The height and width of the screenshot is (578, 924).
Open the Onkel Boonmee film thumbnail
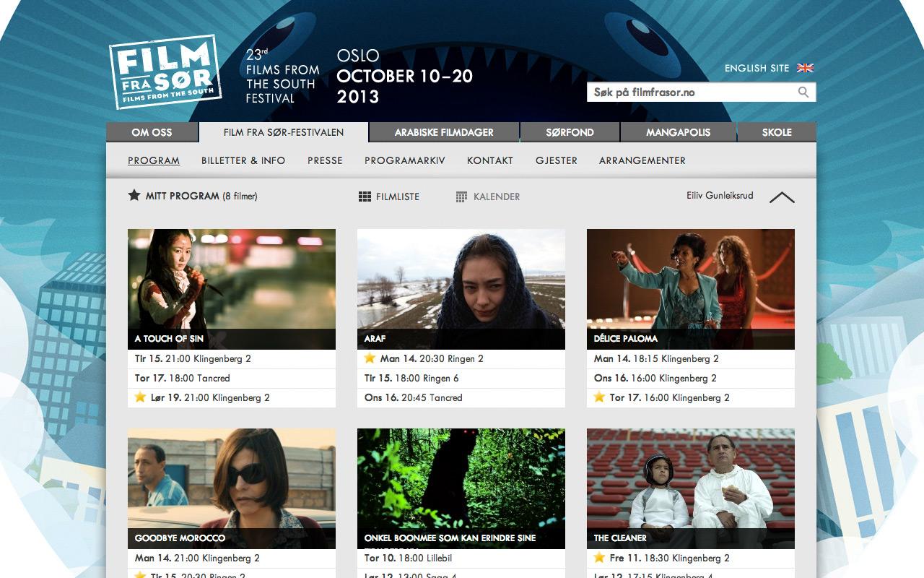pos(461,488)
